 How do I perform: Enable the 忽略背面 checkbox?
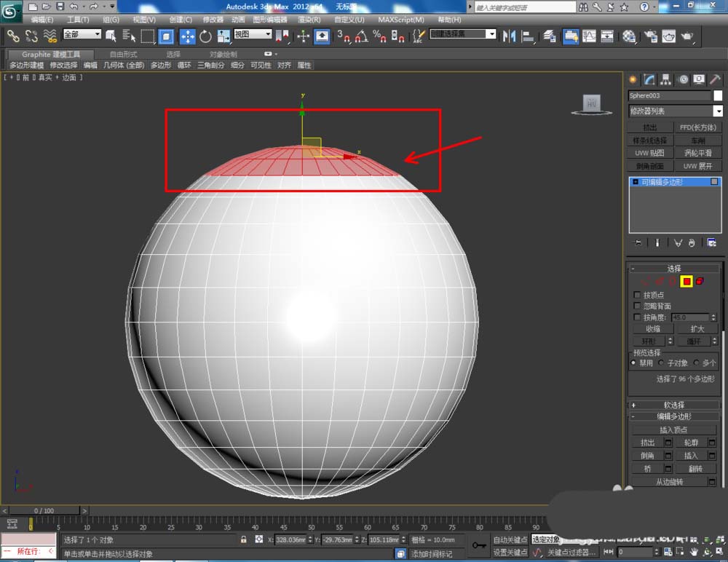coord(636,306)
